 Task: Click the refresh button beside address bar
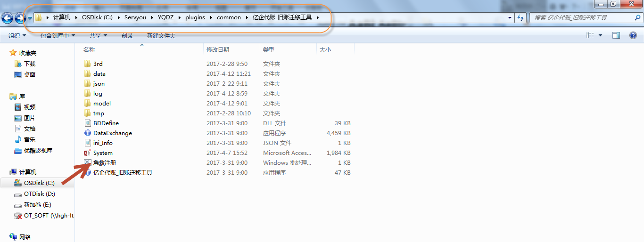tap(520, 17)
